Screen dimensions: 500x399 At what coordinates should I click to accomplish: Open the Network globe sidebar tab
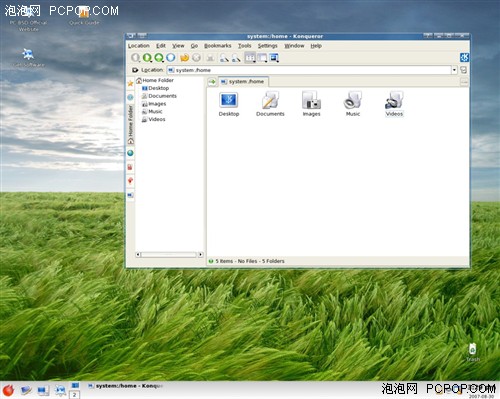(130, 153)
